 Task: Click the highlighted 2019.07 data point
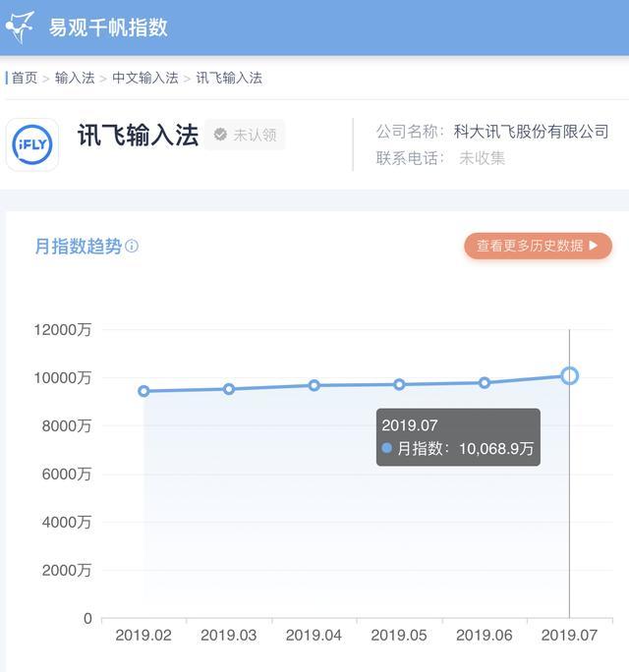(x=569, y=376)
